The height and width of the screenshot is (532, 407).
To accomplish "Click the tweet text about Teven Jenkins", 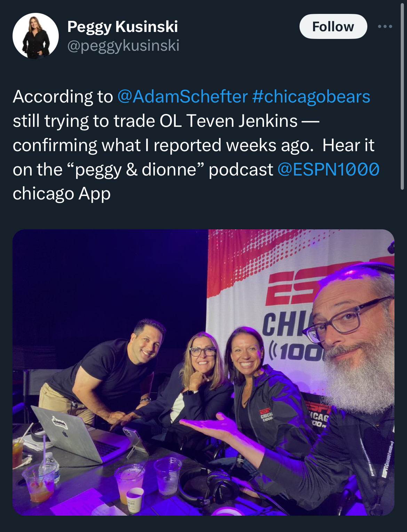I will pos(196,145).
